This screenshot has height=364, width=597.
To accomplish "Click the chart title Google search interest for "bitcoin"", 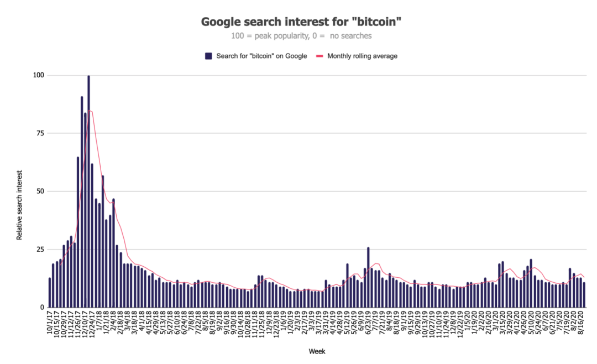I will tap(301, 22).
